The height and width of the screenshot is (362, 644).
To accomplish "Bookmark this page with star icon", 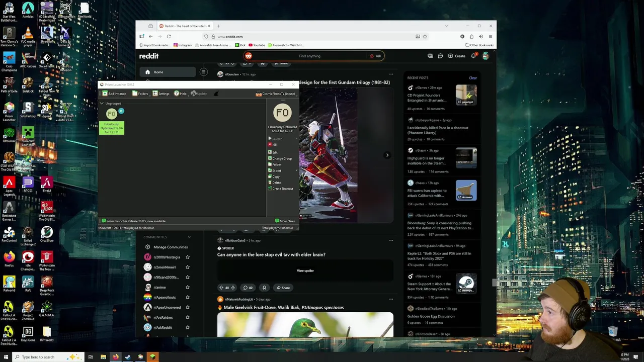I will point(425,36).
